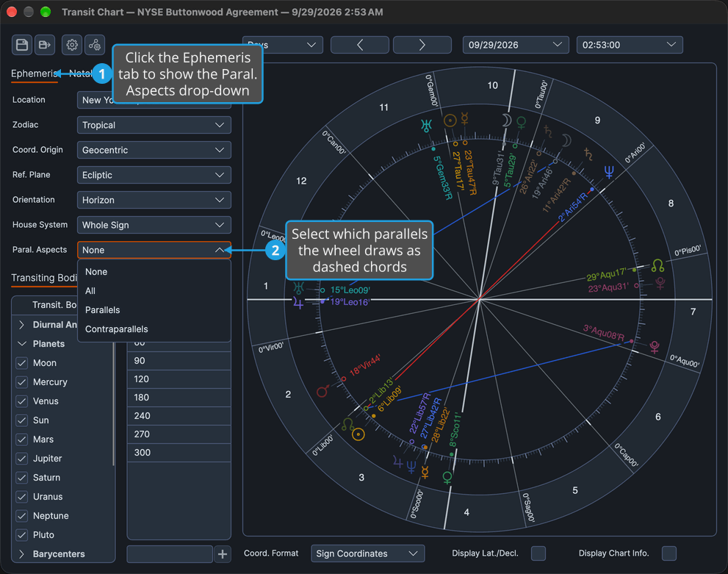
Task: Collapse the Planets tree group
Action: 21,344
